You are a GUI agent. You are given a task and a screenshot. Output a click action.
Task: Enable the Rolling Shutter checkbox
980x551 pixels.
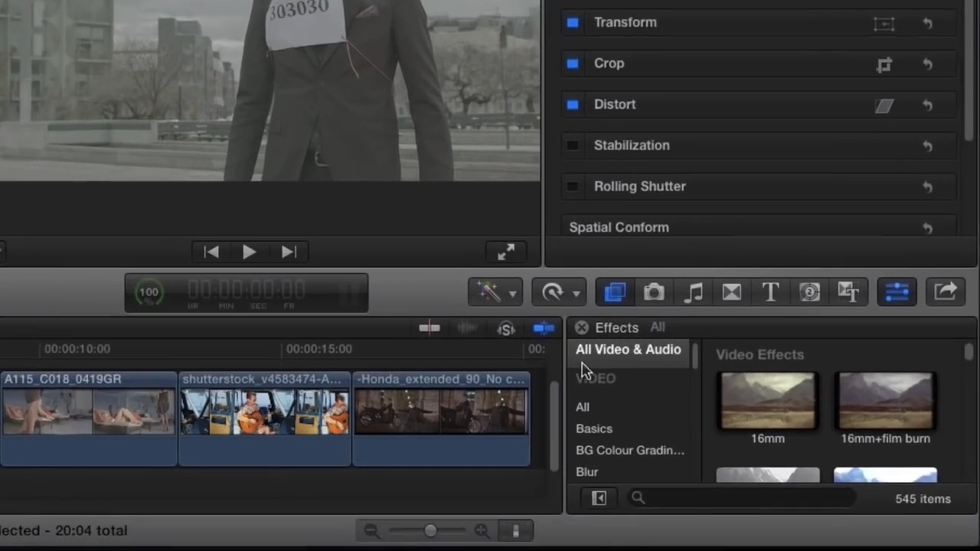coord(573,187)
